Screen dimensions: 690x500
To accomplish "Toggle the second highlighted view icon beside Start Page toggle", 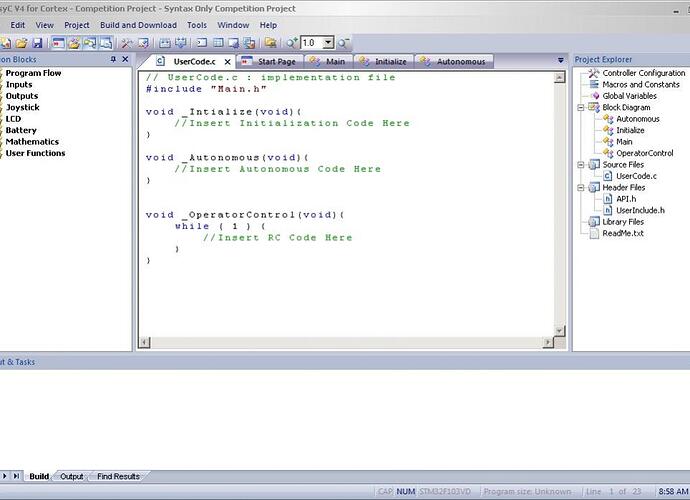I will coord(74,43).
